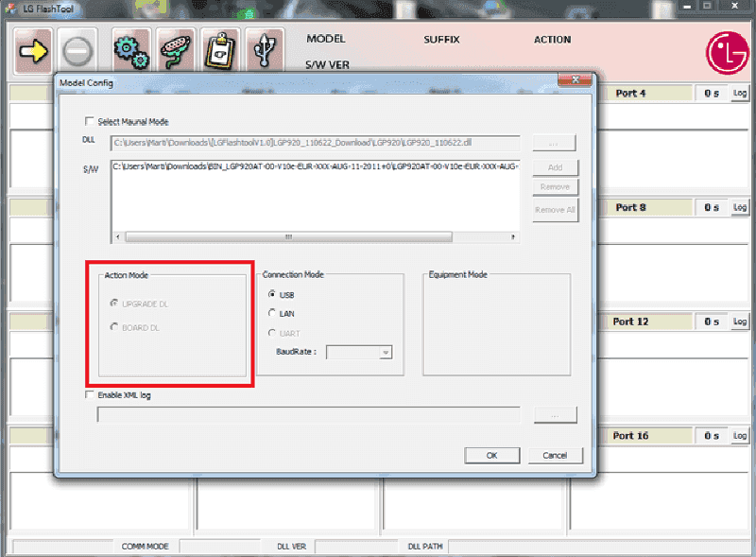Open the BaudRate dropdown
The image size is (756, 557).
point(386,353)
